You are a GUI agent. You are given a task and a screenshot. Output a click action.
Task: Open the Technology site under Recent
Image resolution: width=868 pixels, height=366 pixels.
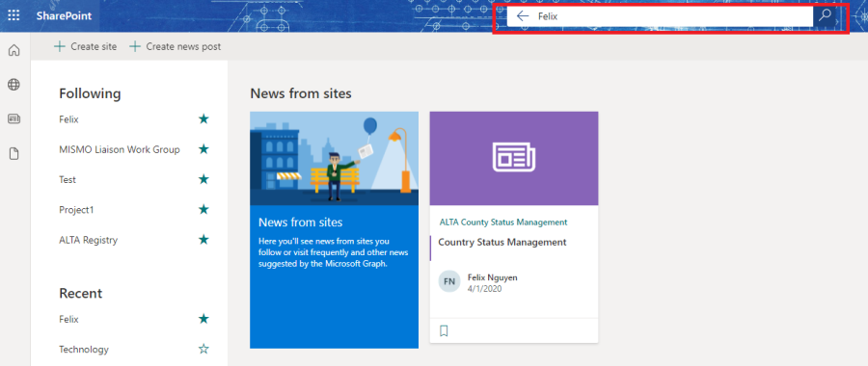coord(84,350)
